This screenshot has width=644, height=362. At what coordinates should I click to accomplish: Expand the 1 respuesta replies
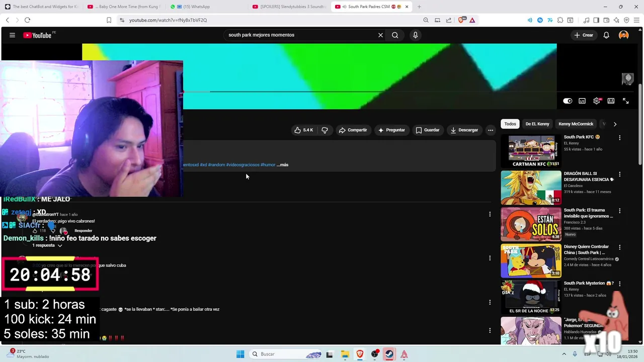pyautogui.click(x=47, y=245)
